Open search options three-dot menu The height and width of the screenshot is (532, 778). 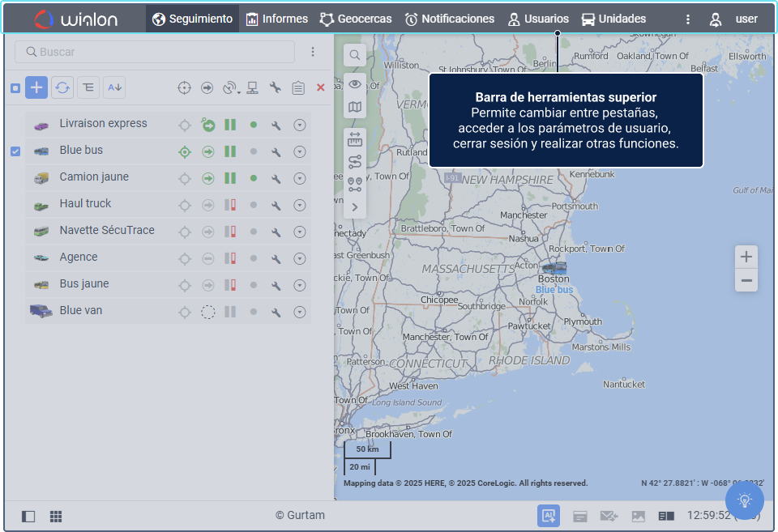[313, 52]
